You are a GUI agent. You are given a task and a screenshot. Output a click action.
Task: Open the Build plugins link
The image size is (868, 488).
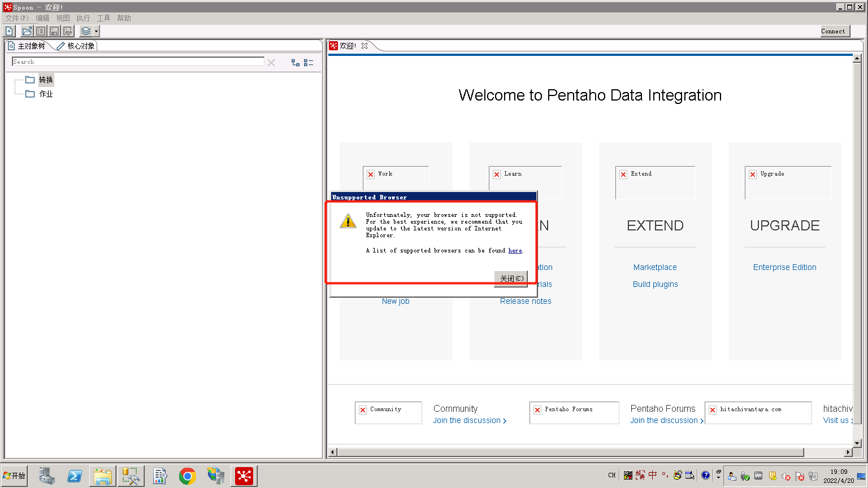pos(656,284)
